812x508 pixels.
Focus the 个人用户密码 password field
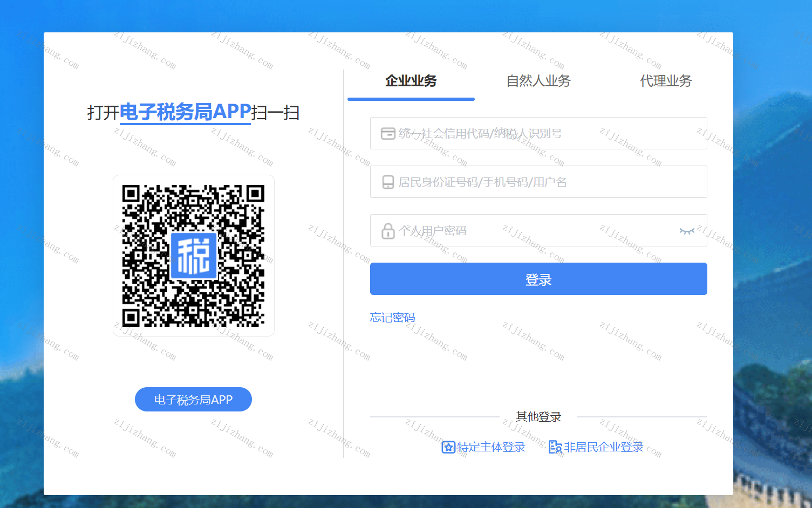(538, 230)
